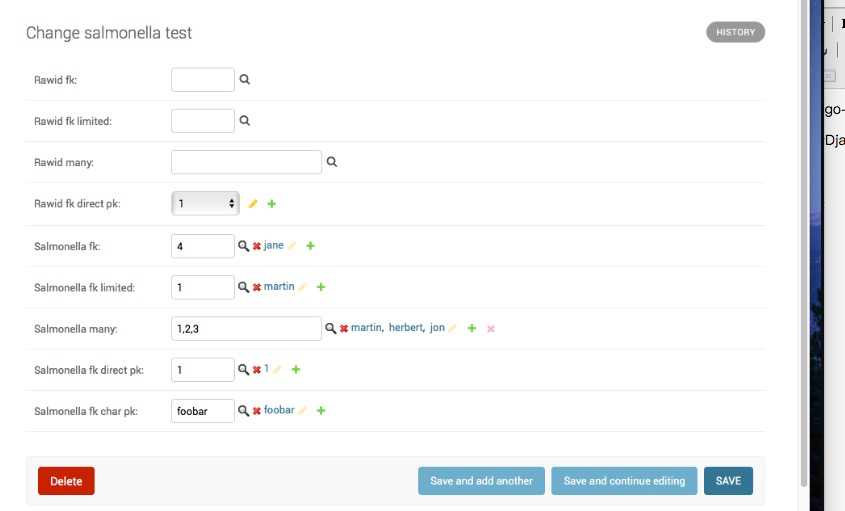Click the red Delete button
Image resolution: width=845 pixels, height=511 pixels.
coord(66,481)
